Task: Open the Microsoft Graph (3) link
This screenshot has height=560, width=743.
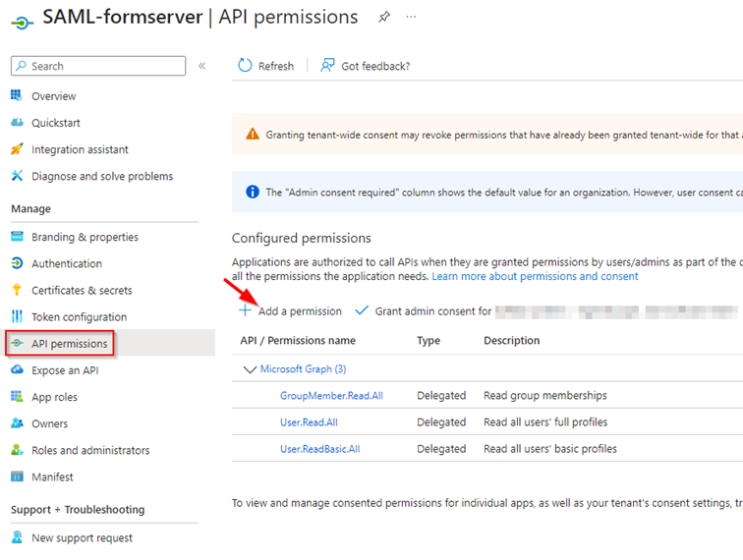Action: [x=304, y=368]
